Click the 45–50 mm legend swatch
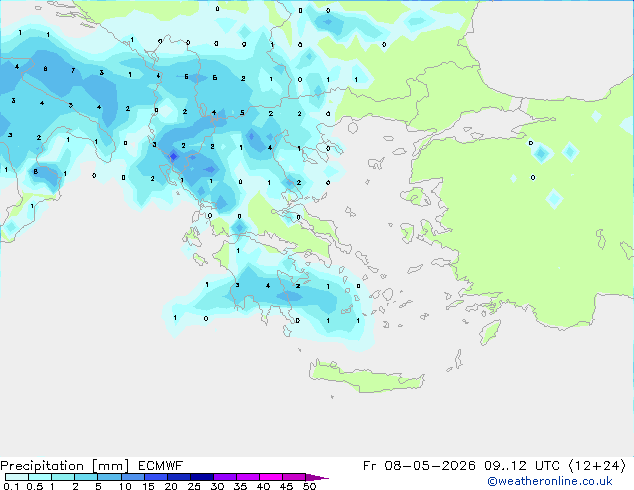 [294, 477]
